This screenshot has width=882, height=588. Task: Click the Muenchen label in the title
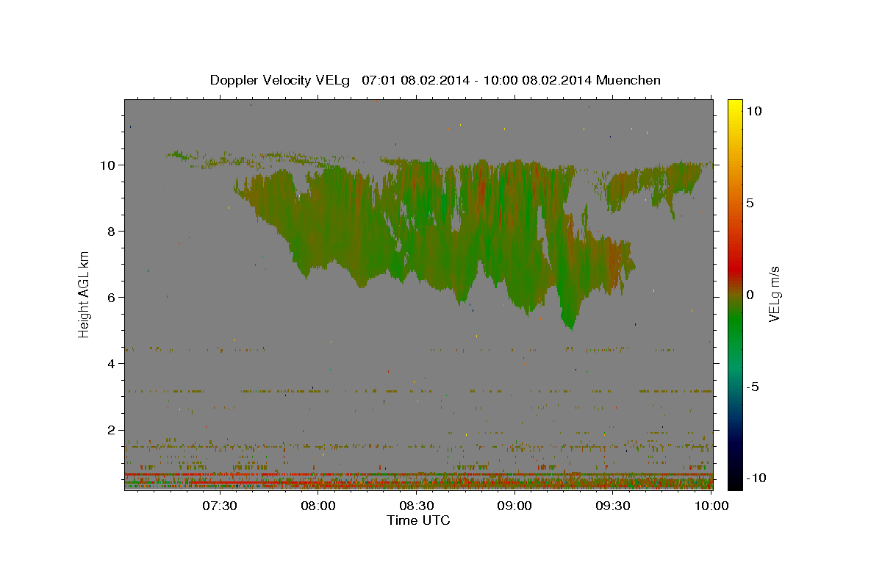[x=628, y=80]
